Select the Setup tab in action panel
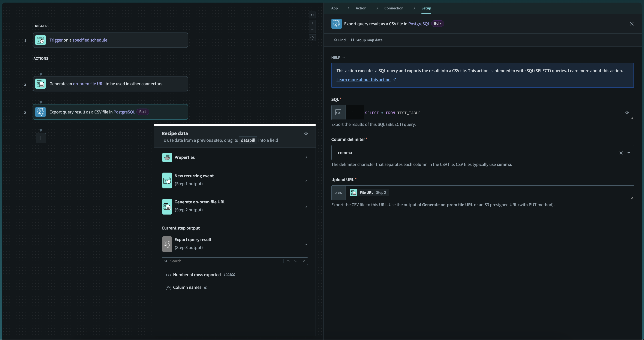Screen dimensions: 644x340 point(426,8)
